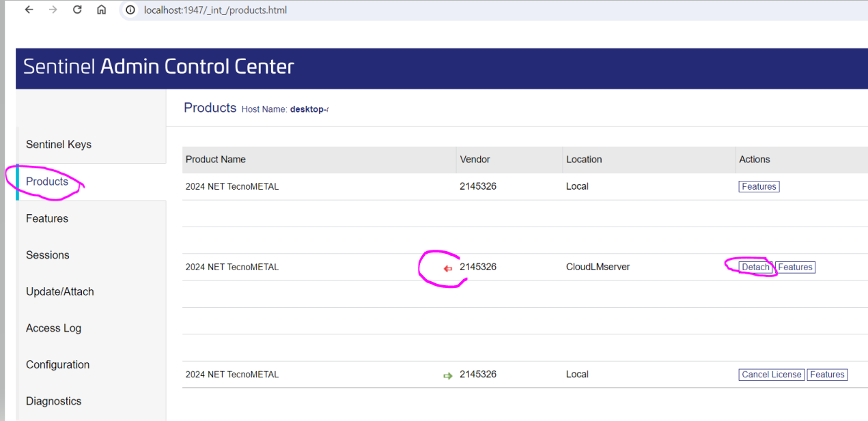The image size is (868, 421).
Task: Open the Features sidebar page
Action: click(x=47, y=218)
